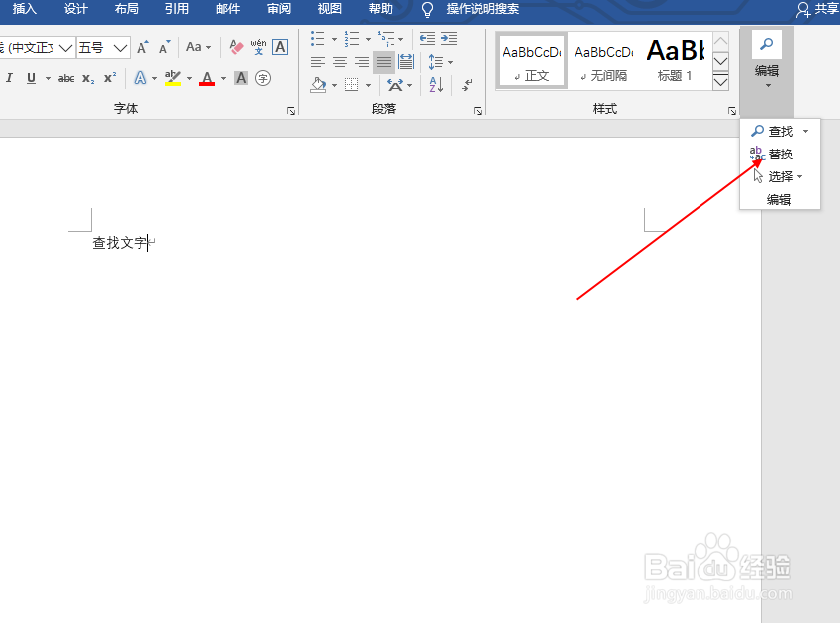Viewport: 840px width, 623px height.
Task: Open the 设计 ribbon tab
Action: [x=76, y=9]
